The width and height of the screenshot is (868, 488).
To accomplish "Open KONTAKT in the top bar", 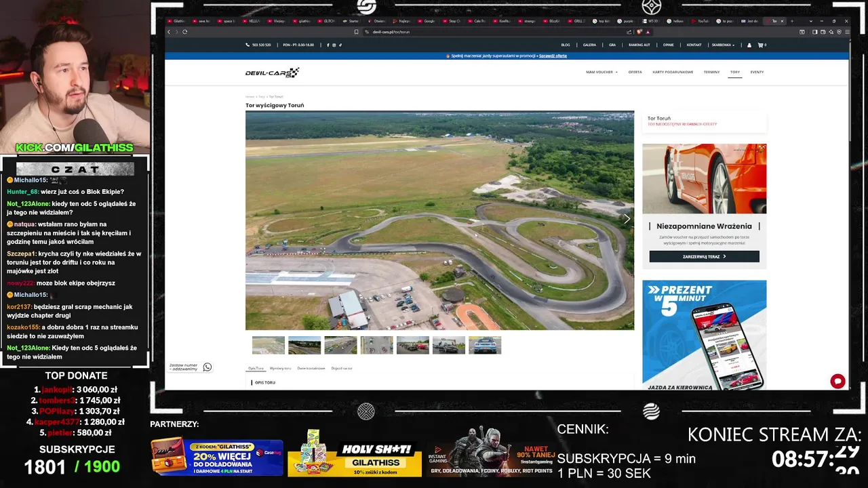I will tap(694, 45).
